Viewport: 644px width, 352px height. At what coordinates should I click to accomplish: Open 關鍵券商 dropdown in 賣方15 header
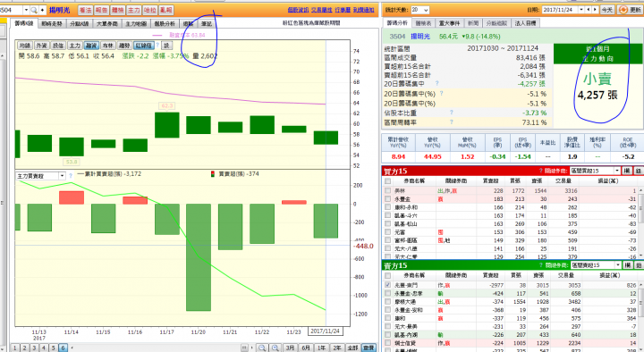(617, 265)
